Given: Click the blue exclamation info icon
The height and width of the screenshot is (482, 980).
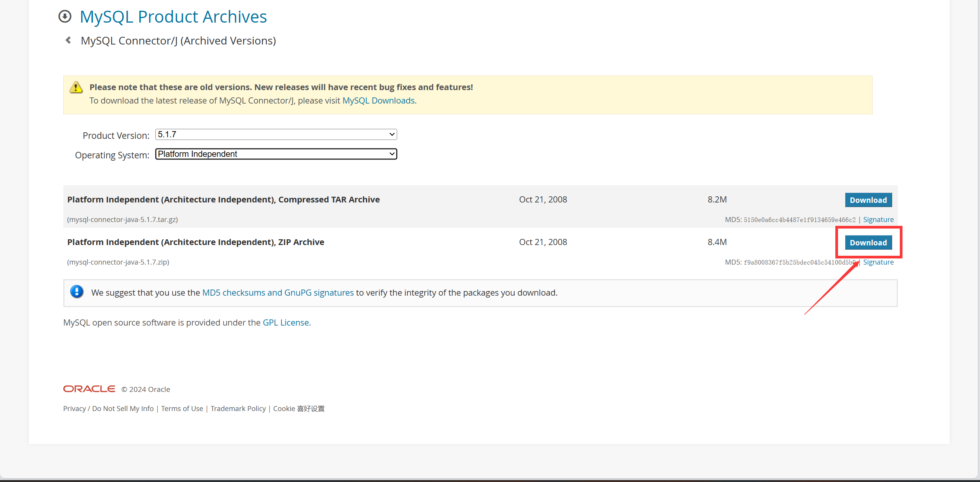Looking at the screenshot, I should (77, 292).
